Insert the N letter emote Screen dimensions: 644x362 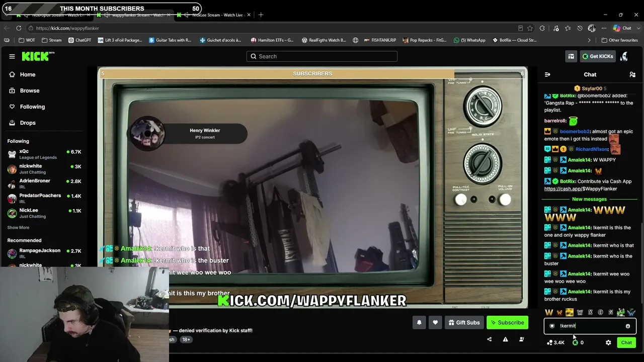611,312
